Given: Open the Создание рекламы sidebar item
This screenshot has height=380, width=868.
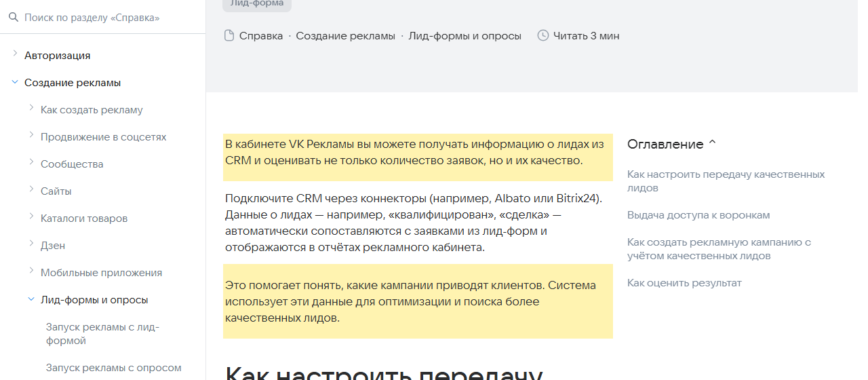Looking at the screenshot, I should pos(73,83).
